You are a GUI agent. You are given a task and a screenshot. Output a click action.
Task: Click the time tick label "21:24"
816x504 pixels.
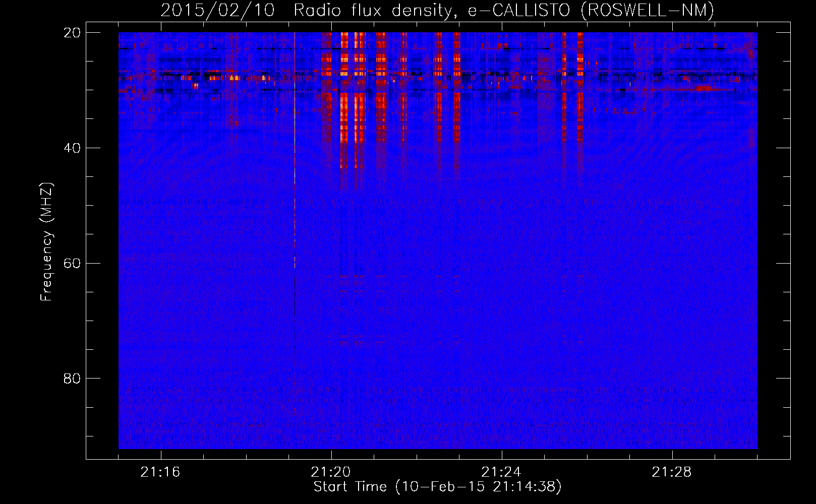tap(501, 472)
